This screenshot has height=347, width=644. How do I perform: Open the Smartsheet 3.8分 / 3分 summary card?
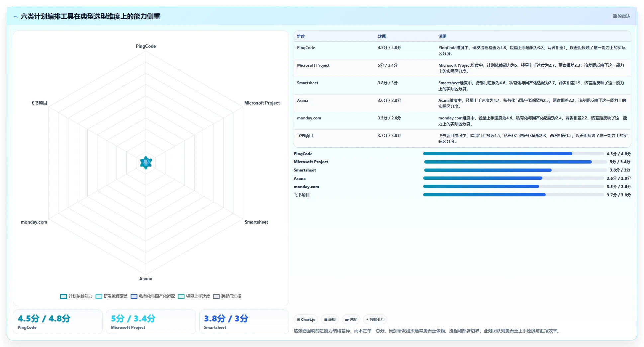[244, 322]
